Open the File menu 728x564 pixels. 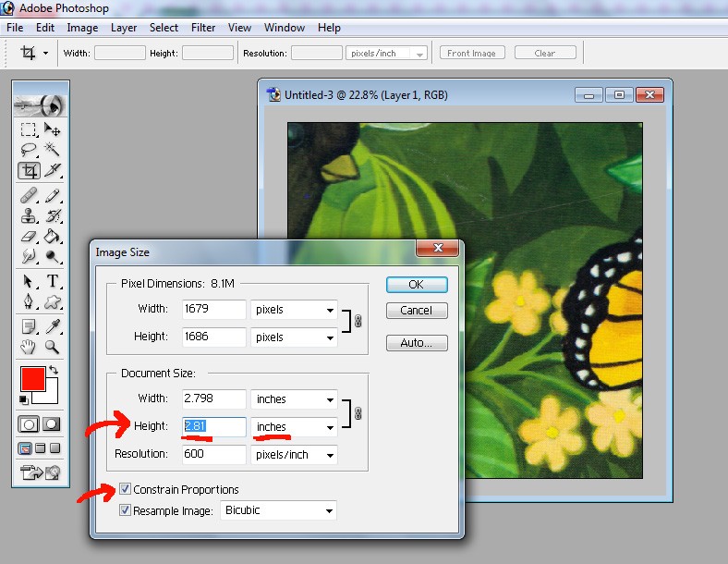(x=15, y=28)
